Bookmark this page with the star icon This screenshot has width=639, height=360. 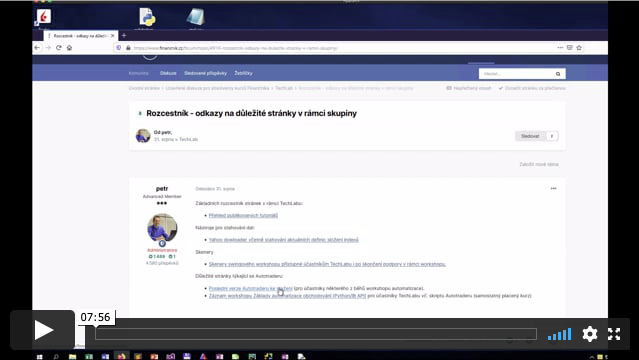(579, 48)
